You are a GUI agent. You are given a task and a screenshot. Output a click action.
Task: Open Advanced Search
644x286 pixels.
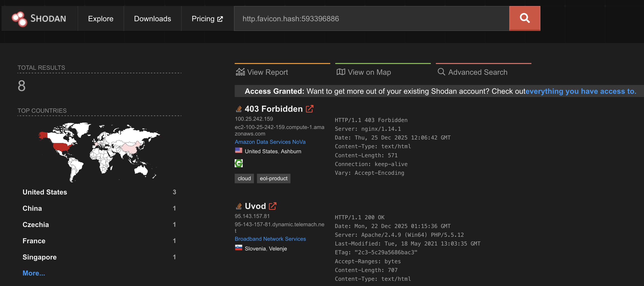(478, 72)
